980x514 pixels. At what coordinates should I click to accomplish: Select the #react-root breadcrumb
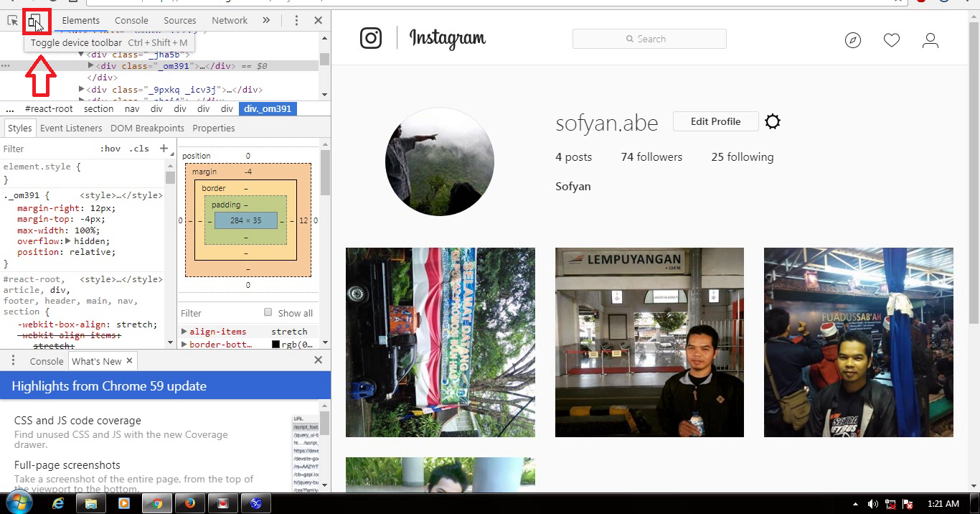[x=49, y=109]
